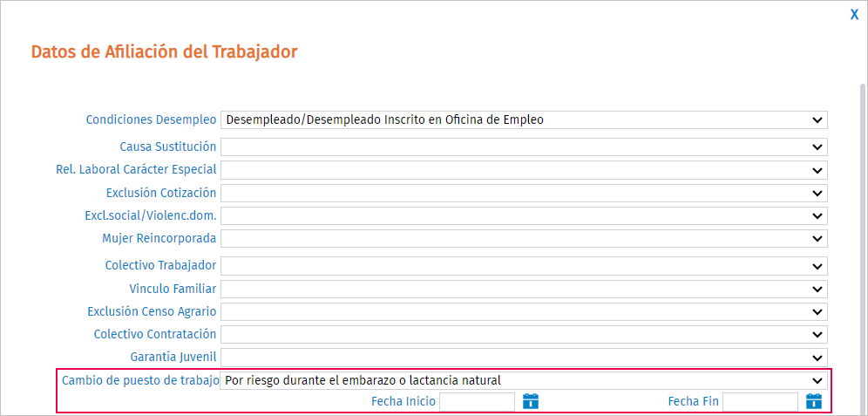Viewport: 868px width, 416px height.
Task: Click the Mujer Reincorporada label
Action: 159,238
